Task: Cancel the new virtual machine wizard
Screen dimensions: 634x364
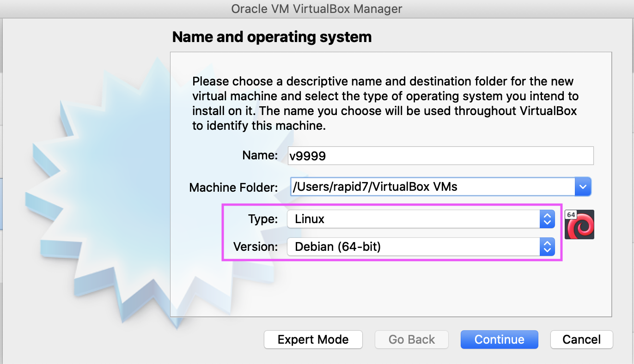Action: [581, 340]
